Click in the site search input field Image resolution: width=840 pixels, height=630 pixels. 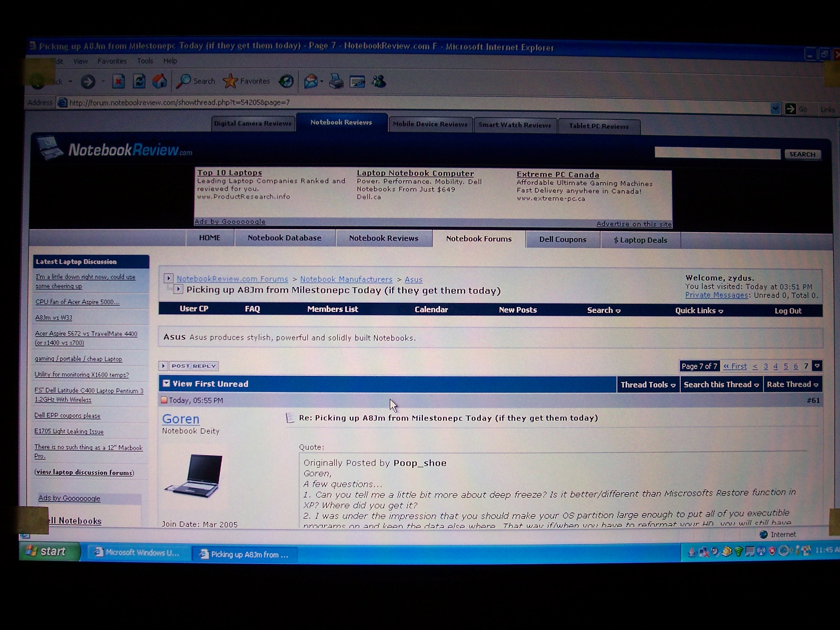click(x=717, y=154)
